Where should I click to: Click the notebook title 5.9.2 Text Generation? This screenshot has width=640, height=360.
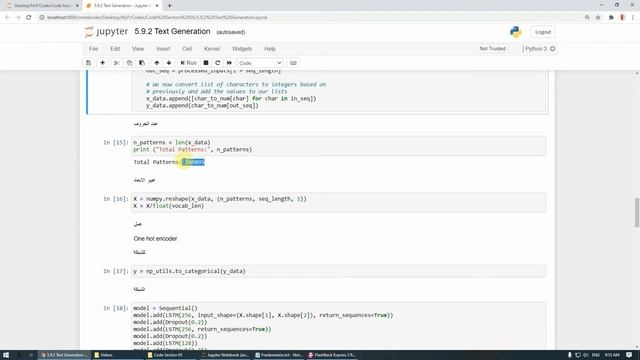pos(172,31)
